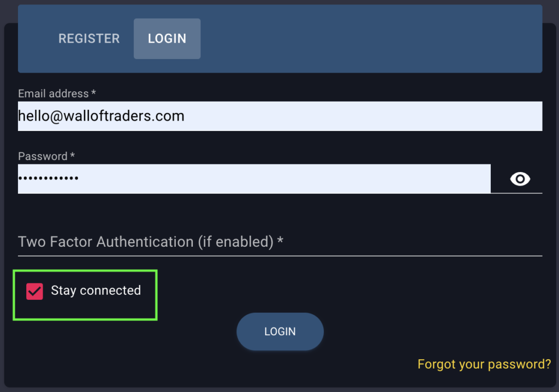Toggle password visibility with the eye symbol

click(520, 179)
